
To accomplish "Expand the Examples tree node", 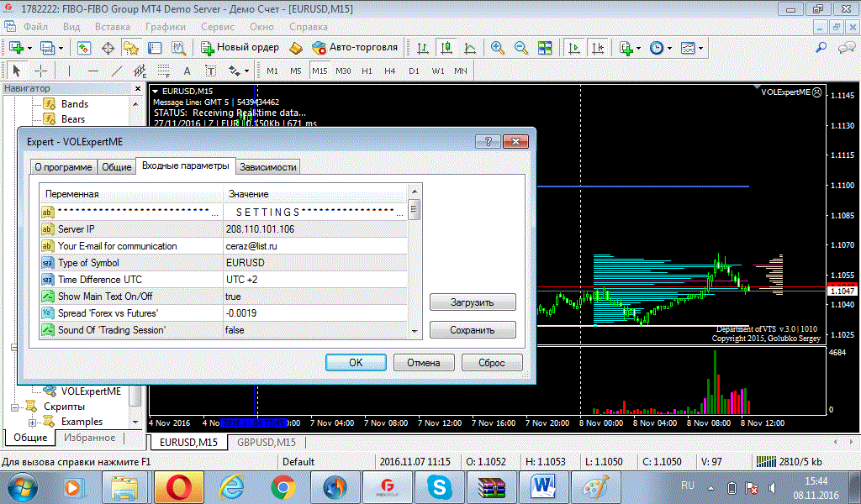I will click(x=32, y=423).
